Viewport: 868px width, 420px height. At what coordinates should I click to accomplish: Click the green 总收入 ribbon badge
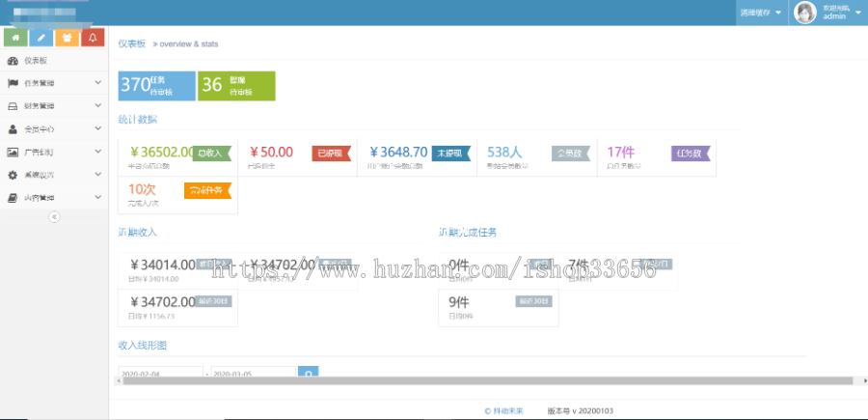click(211, 154)
